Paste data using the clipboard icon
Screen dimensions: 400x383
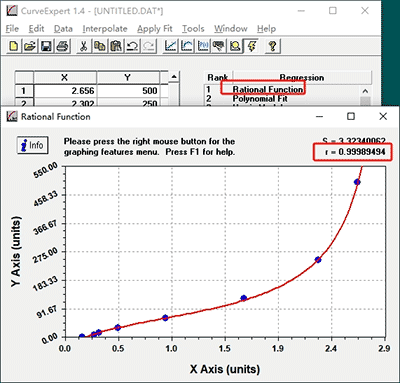[x=116, y=46]
